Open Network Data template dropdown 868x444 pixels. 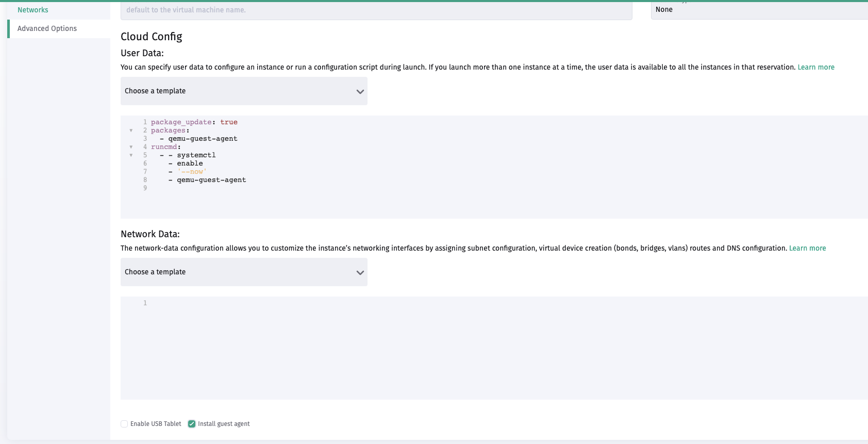click(x=244, y=272)
